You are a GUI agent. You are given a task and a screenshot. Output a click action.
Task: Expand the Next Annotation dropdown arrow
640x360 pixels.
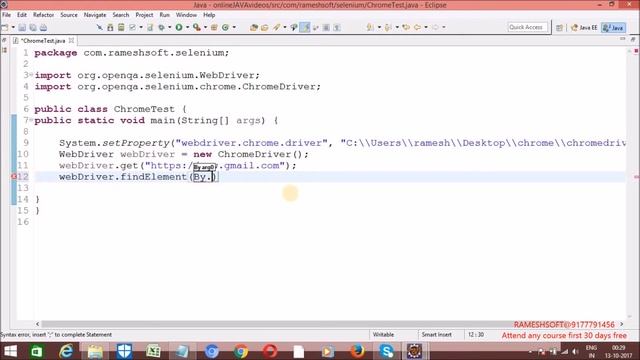point(379,27)
